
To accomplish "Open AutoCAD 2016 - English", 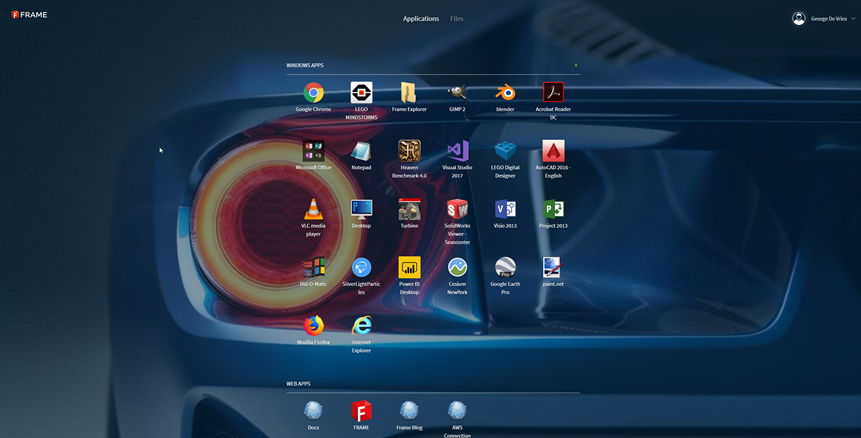I will [x=553, y=151].
